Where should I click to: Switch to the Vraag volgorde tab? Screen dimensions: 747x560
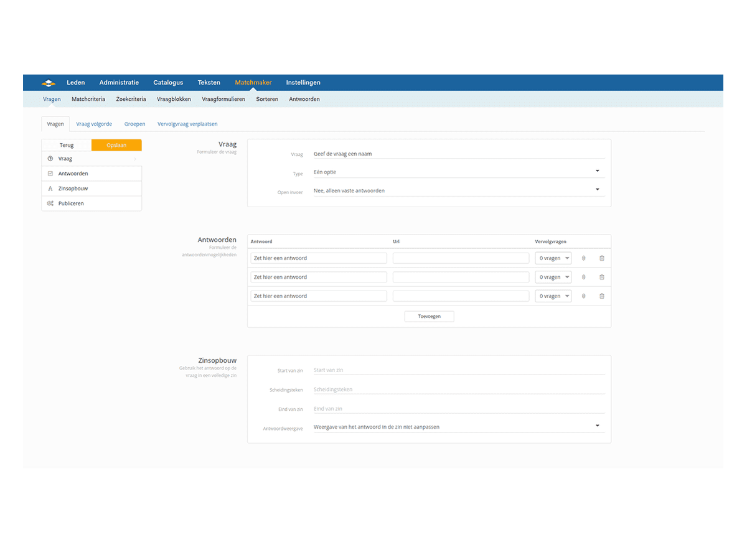point(94,124)
